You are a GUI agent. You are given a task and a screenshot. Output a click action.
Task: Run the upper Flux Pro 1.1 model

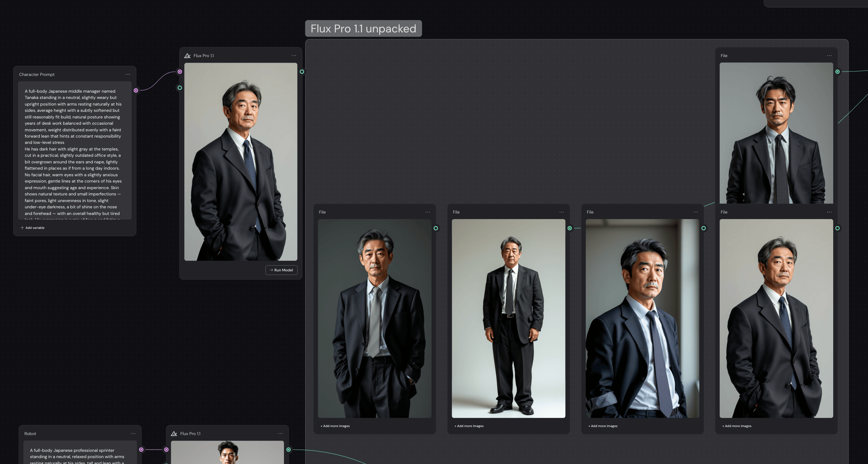pos(282,270)
